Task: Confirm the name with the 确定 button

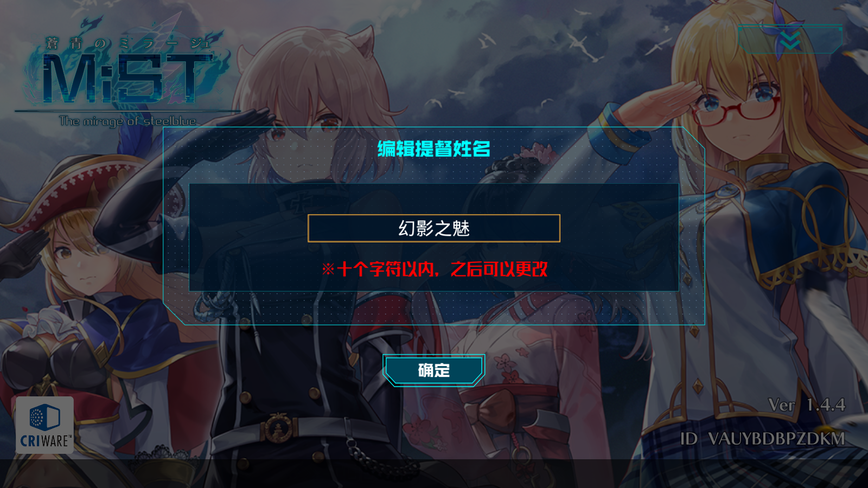Action: click(433, 370)
